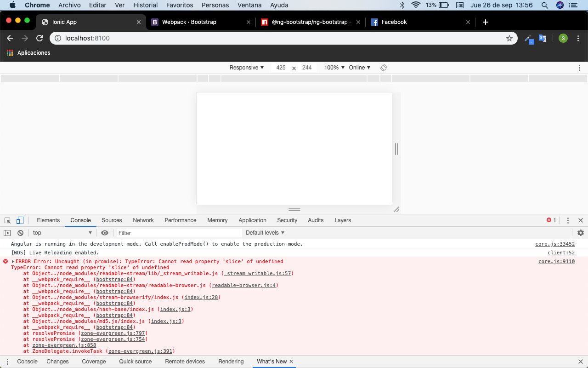The width and height of the screenshot is (588, 368).
Task: Switch to Memory tab
Action: (x=217, y=220)
